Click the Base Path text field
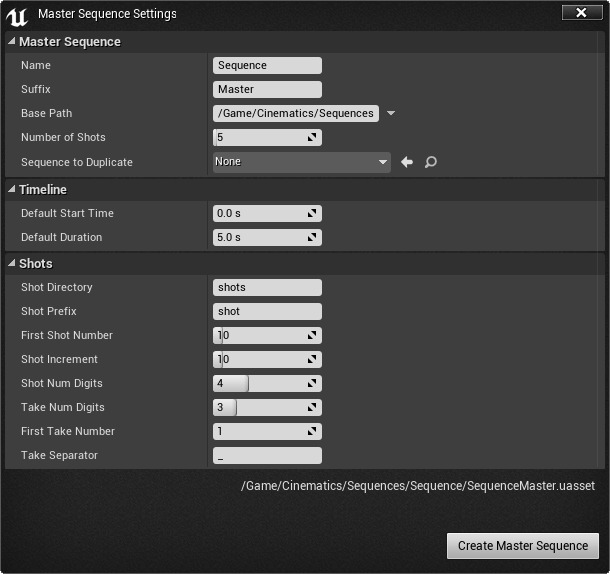Screen dimensions: 610x574 [296, 113]
